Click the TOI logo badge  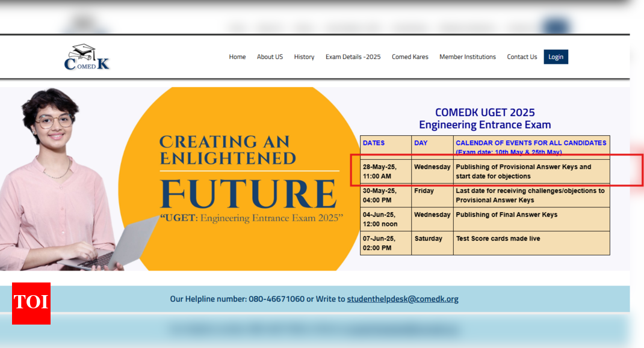31,304
